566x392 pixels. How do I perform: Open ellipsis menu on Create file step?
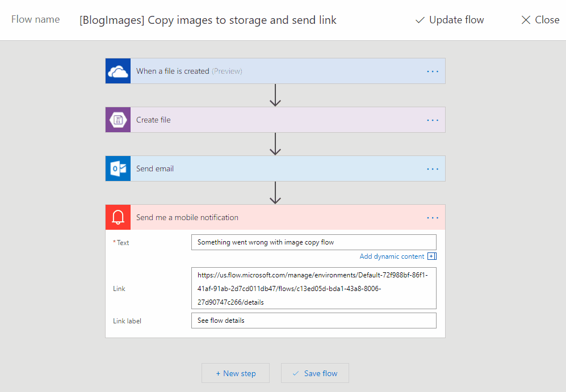click(433, 120)
